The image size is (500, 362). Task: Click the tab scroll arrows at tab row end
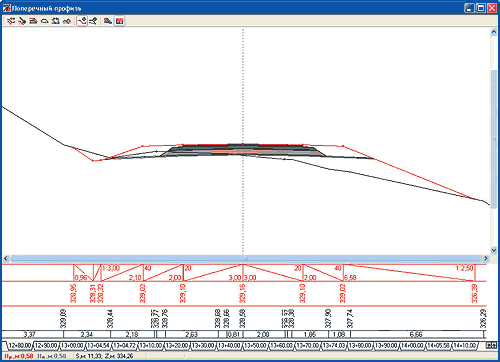(491, 346)
